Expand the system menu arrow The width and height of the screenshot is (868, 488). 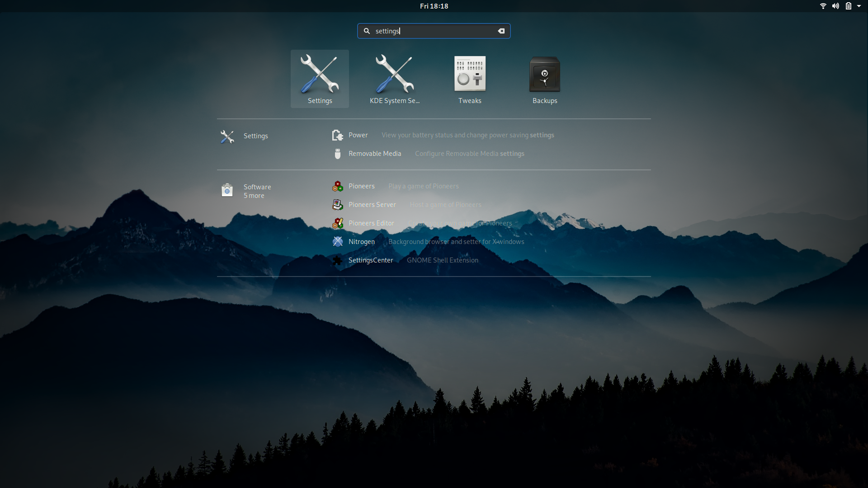pos(859,6)
